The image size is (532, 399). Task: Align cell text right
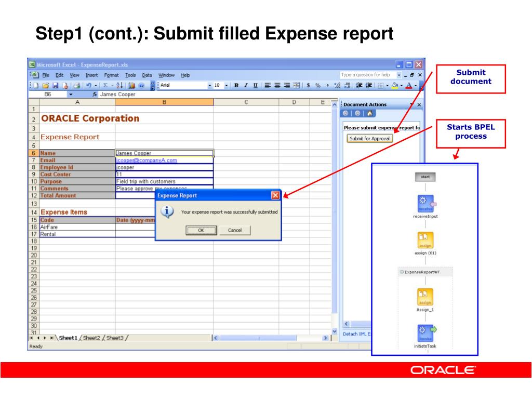click(x=287, y=86)
